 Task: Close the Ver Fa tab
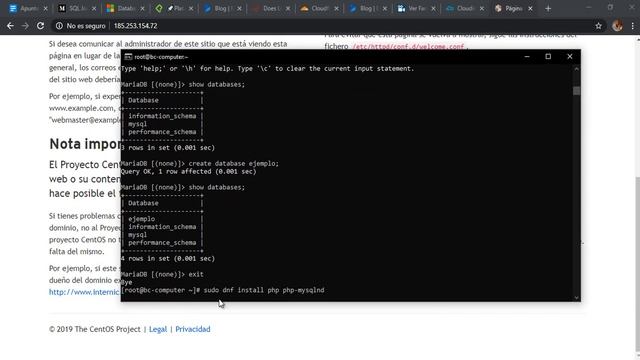coord(433,9)
